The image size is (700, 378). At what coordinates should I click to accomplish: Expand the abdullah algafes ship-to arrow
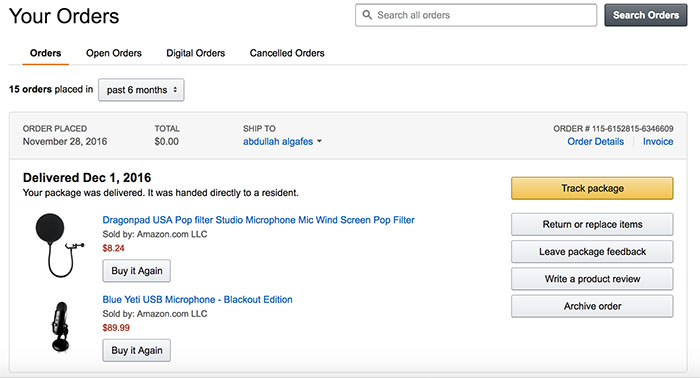coord(319,141)
